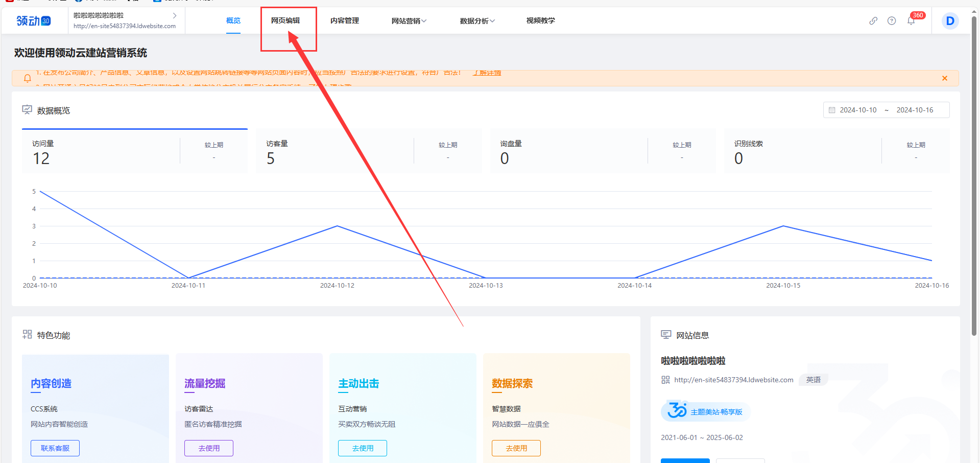This screenshot has height=463, width=980.
Task: Click the 数据概览 chart panel icon
Action: [27, 110]
